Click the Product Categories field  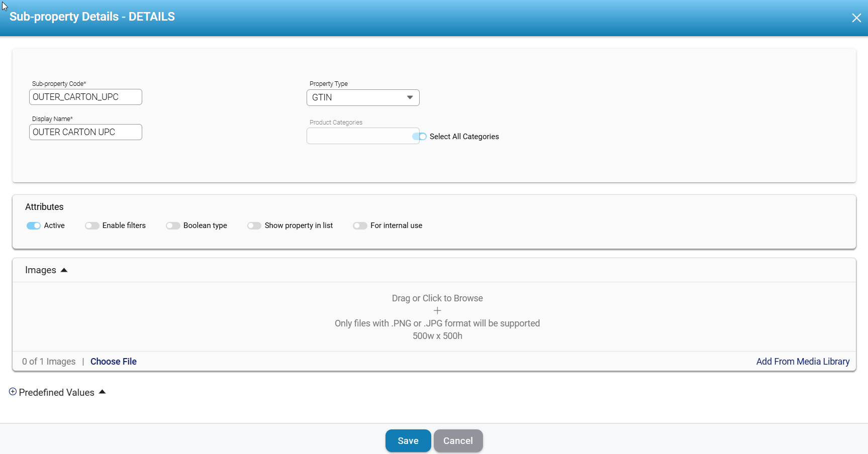click(x=359, y=136)
